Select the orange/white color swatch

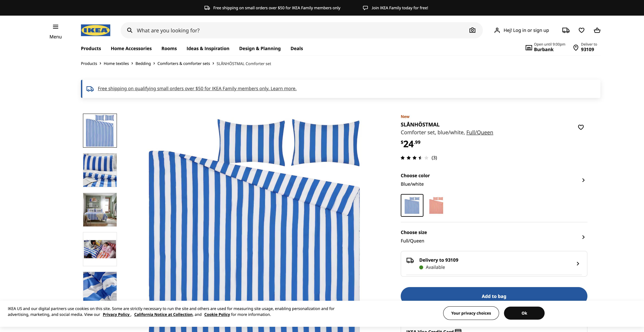tap(436, 205)
